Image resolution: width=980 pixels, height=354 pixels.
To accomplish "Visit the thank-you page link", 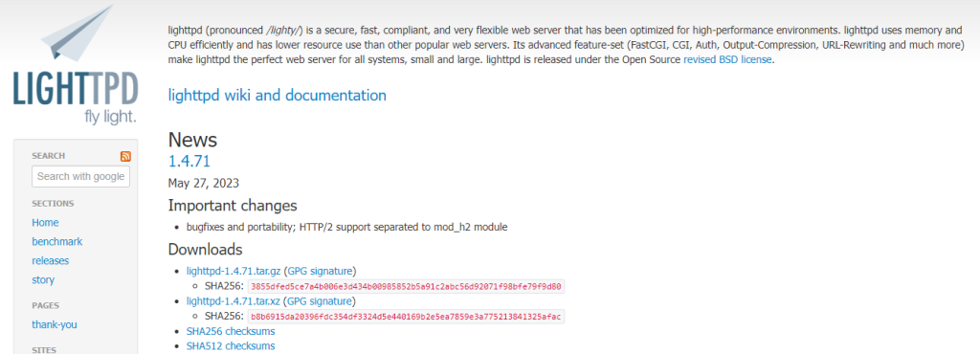I will [55, 324].
